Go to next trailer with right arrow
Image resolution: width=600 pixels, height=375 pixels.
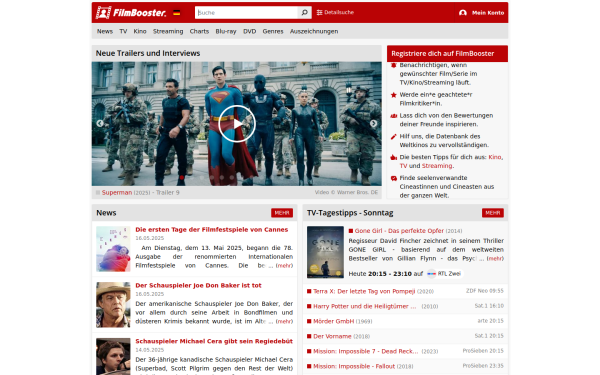[x=373, y=123]
